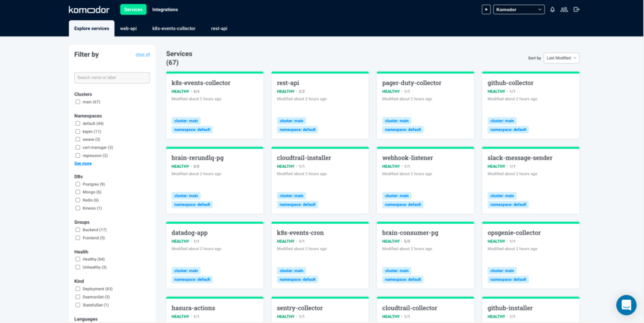Open the cloudtrail-collector service card
The image size is (644, 323).
[426, 310]
